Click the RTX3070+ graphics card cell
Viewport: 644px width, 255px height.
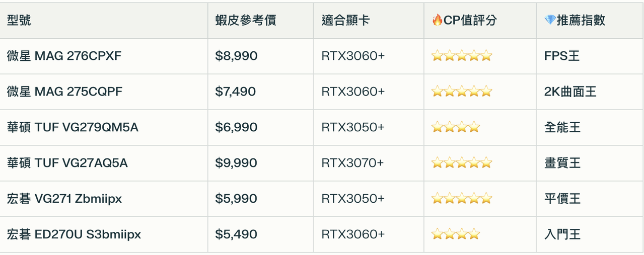click(x=353, y=163)
